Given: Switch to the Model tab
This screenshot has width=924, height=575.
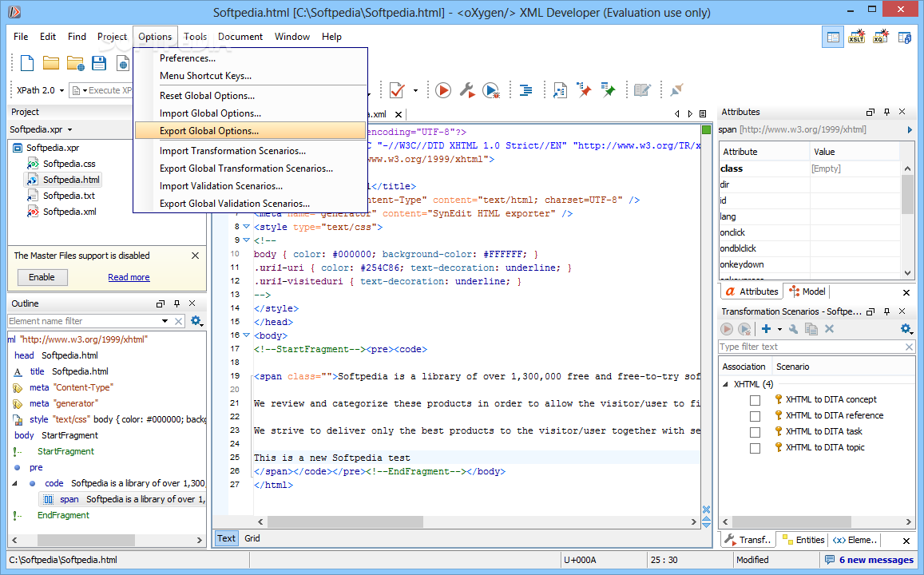Looking at the screenshot, I should coord(807,291).
